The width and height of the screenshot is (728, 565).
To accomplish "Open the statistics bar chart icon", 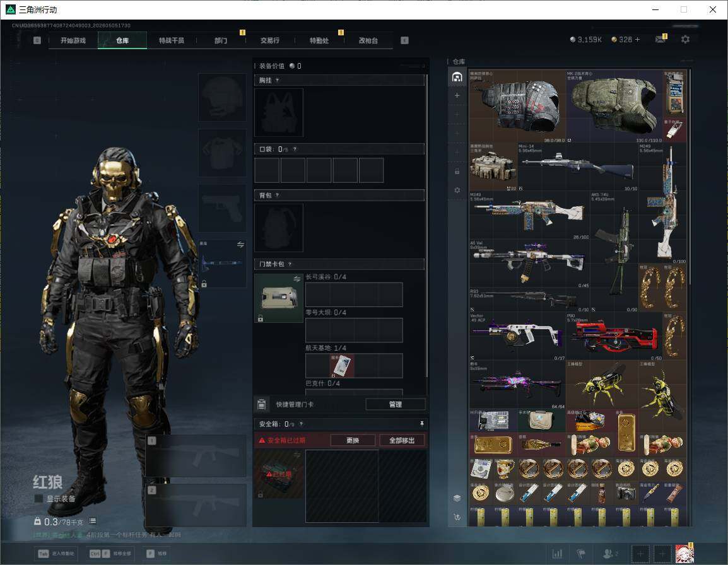I will [557, 554].
